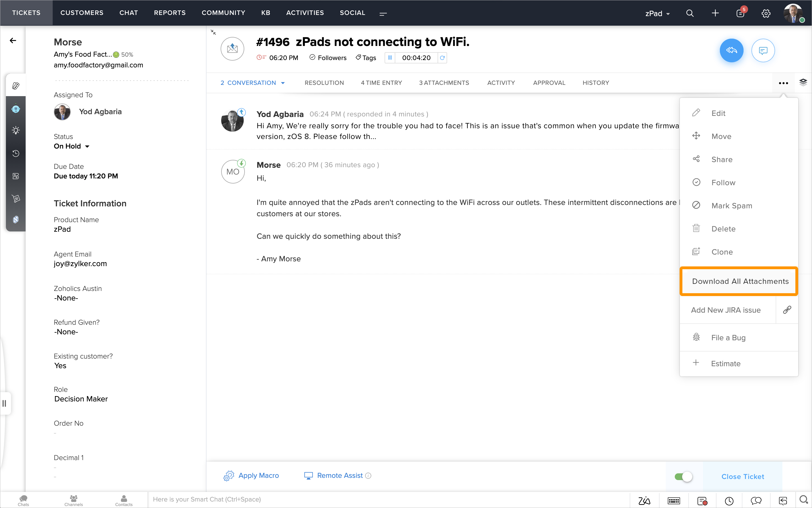The image size is (812, 508).
Task: Click the search magnifier in top bar
Action: coord(690,13)
